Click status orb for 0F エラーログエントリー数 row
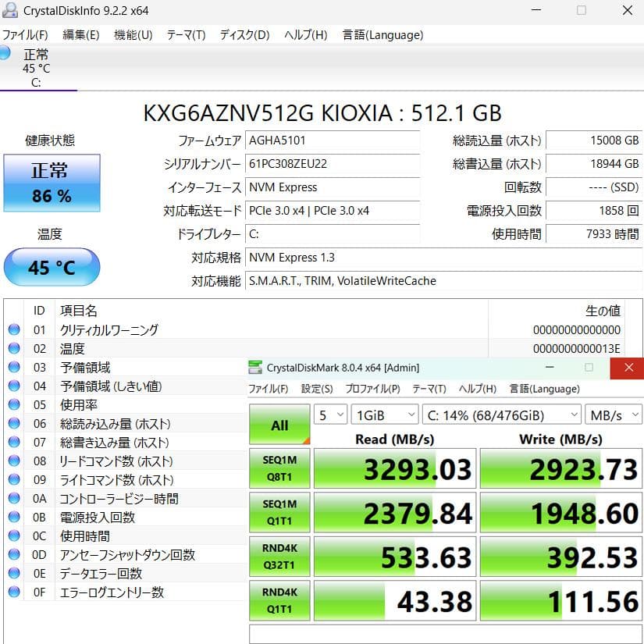This screenshot has height=644, width=644. pyautogui.click(x=14, y=592)
